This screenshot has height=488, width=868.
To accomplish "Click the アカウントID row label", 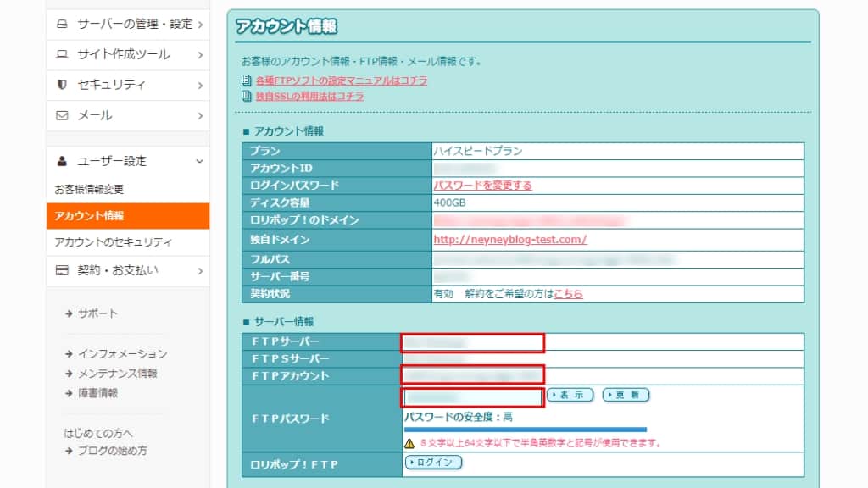I will tap(281, 169).
